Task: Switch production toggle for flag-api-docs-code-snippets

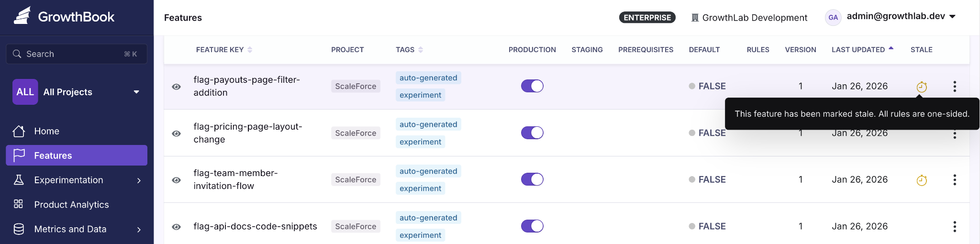Action: tap(532, 226)
